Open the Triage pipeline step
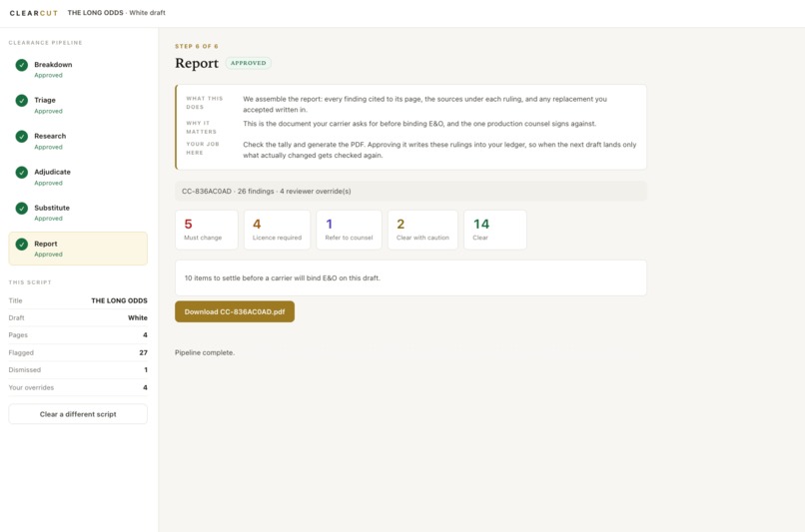The image size is (805, 532). click(x=78, y=105)
